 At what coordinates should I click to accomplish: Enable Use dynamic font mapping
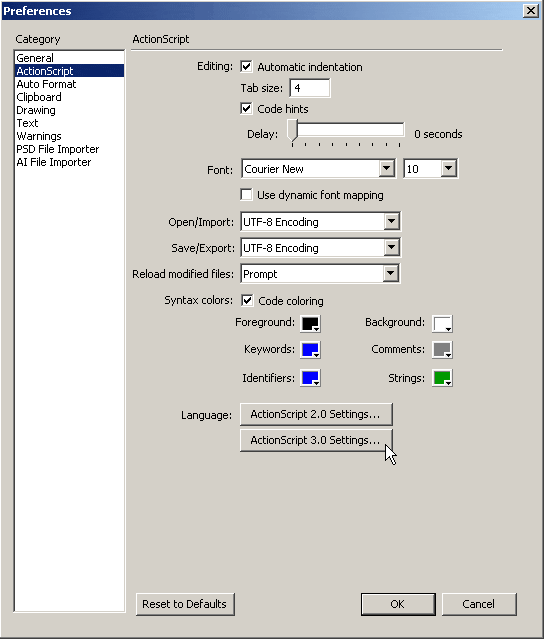tap(246, 195)
